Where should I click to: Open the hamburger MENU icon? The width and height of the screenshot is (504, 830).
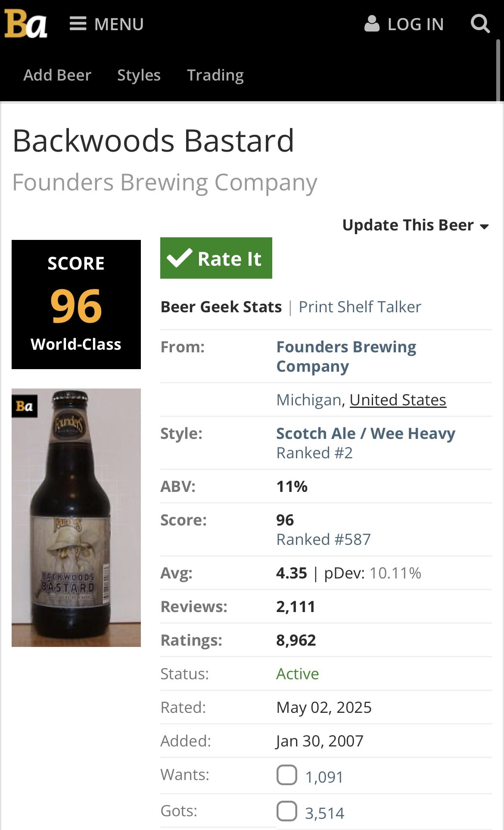(78, 24)
